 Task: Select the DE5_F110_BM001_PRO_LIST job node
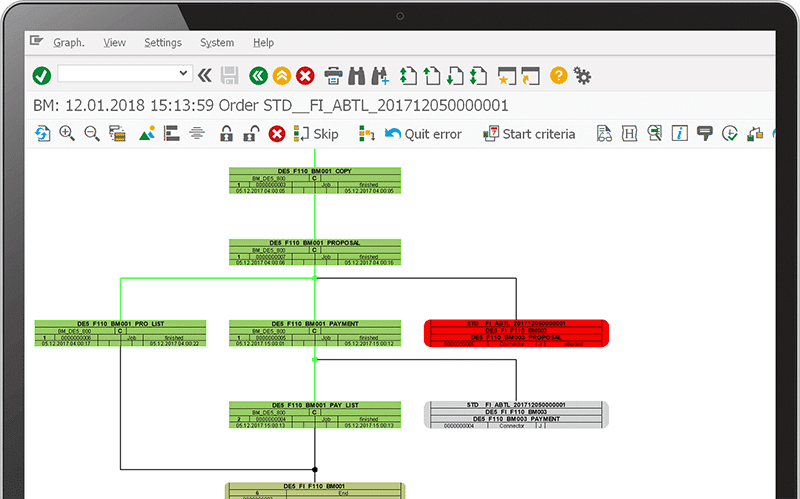pyautogui.click(x=120, y=333)
